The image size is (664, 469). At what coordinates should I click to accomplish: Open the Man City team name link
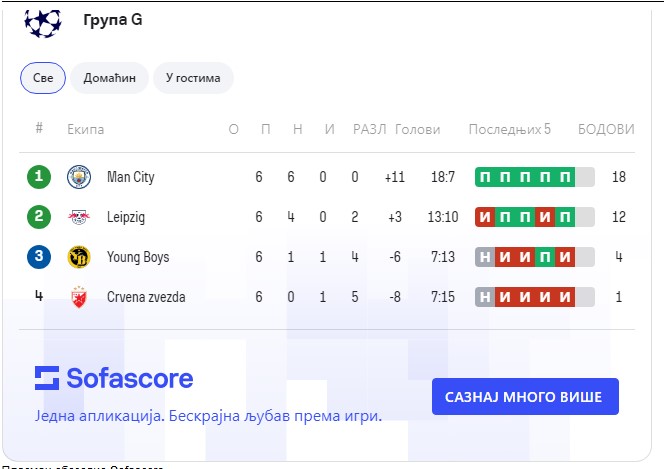131,177
